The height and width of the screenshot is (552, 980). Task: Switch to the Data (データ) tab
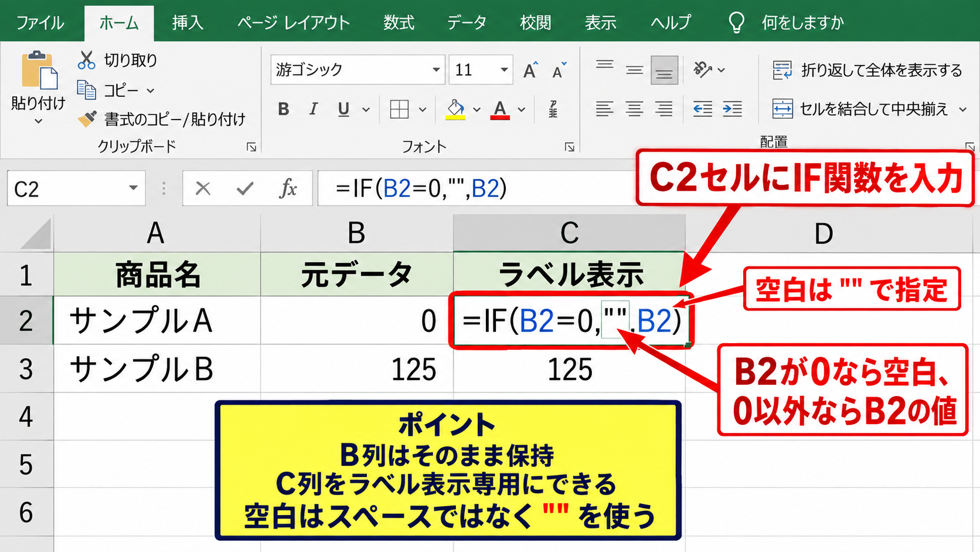467,23
